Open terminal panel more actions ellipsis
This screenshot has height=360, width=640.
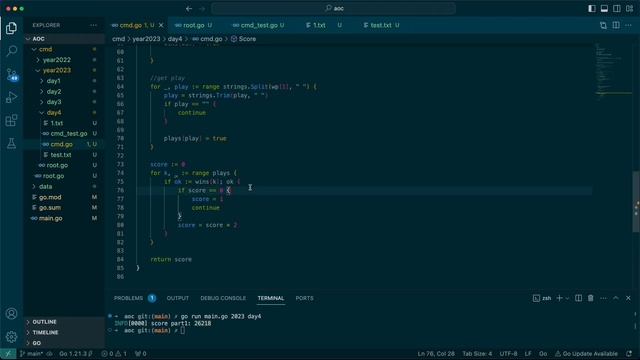point(603,298)
